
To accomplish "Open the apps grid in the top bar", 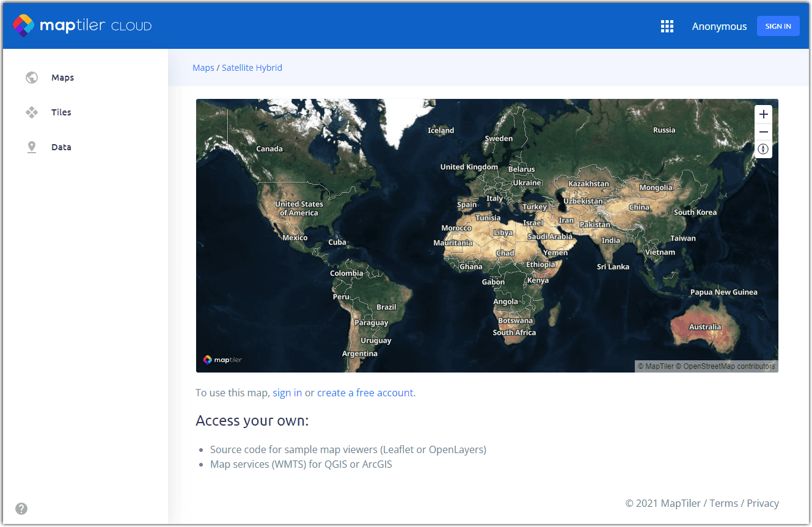I will click(x=667, y=26).
